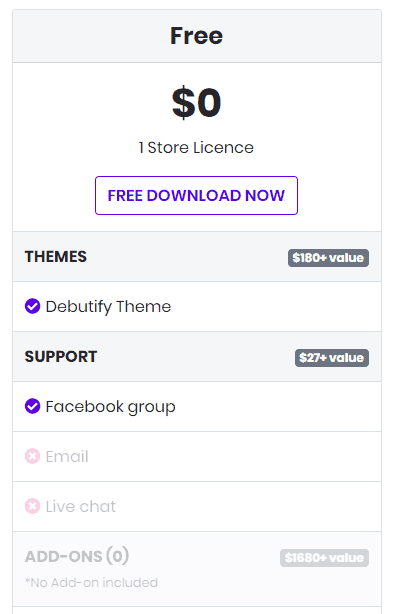Viewport: 393px width, 614px height.
Task: Select the Debutify Theme feature text
Action: point(108,307)
